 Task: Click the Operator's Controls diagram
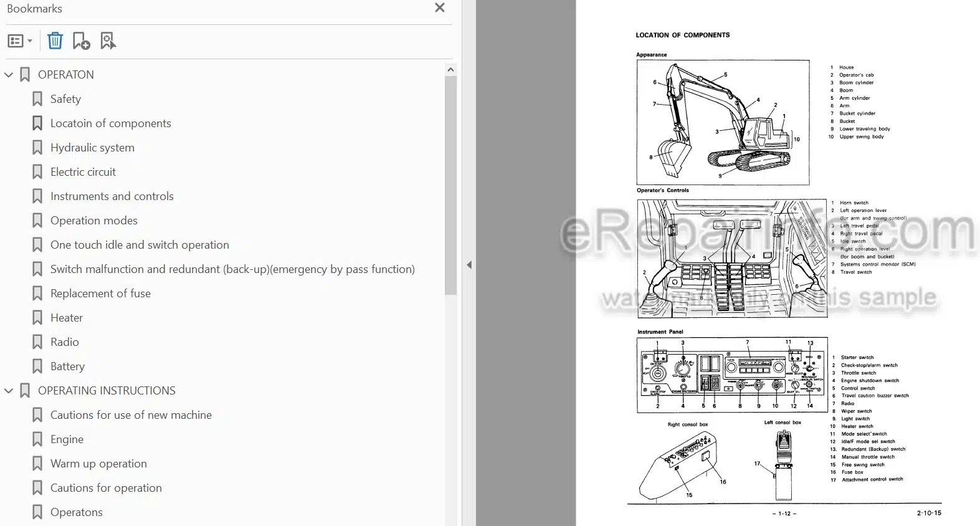[732, 259]
